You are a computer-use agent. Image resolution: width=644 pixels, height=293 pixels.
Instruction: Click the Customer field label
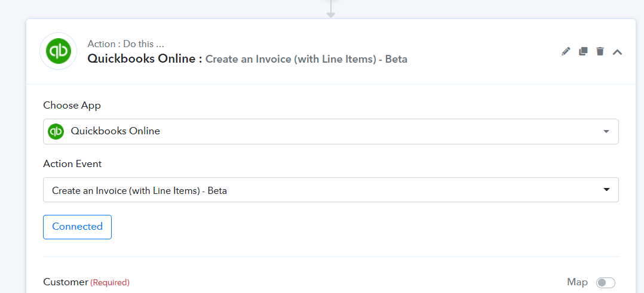click(66, 282)
